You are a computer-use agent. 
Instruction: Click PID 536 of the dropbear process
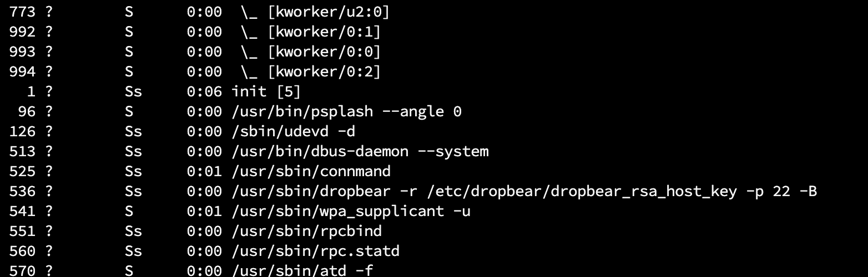point(22,191)
